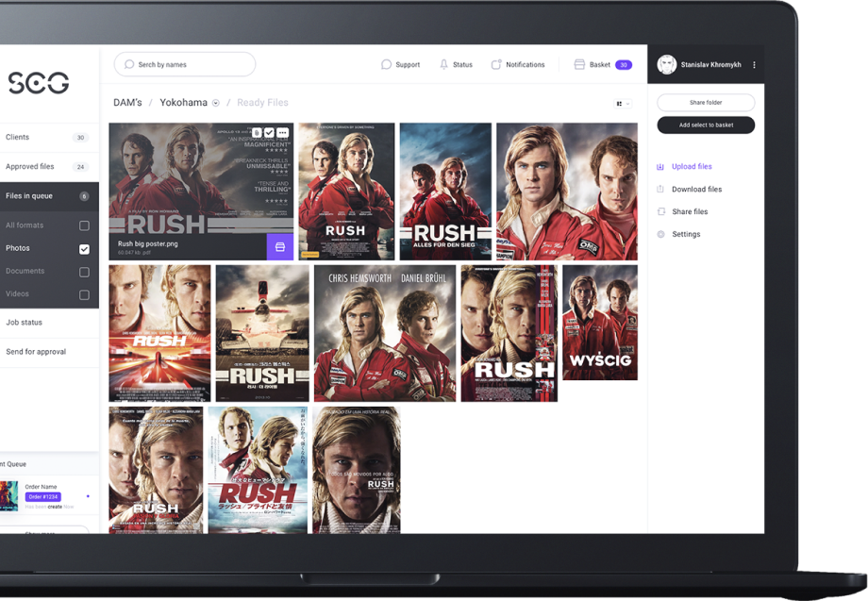Click the checkmark icon on Rush big poster
The height and width of the screenshot is (601, 868).
269,132
